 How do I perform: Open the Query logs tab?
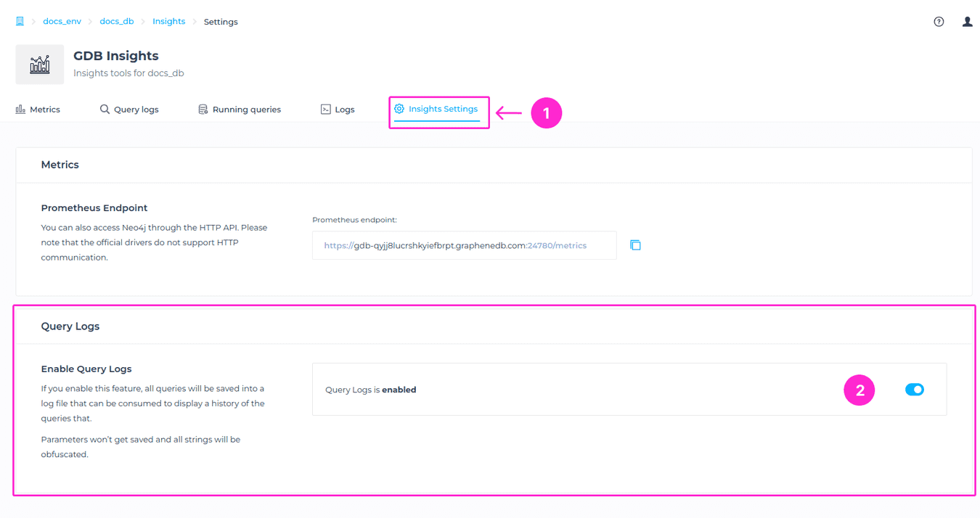click(136, 110)
